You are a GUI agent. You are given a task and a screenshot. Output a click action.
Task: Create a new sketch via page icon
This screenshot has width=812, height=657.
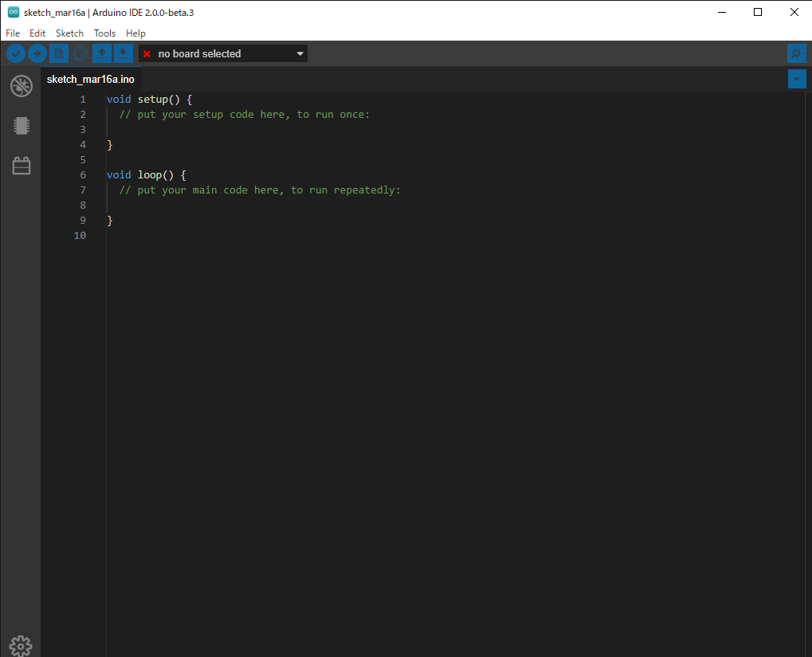[59, 53]
